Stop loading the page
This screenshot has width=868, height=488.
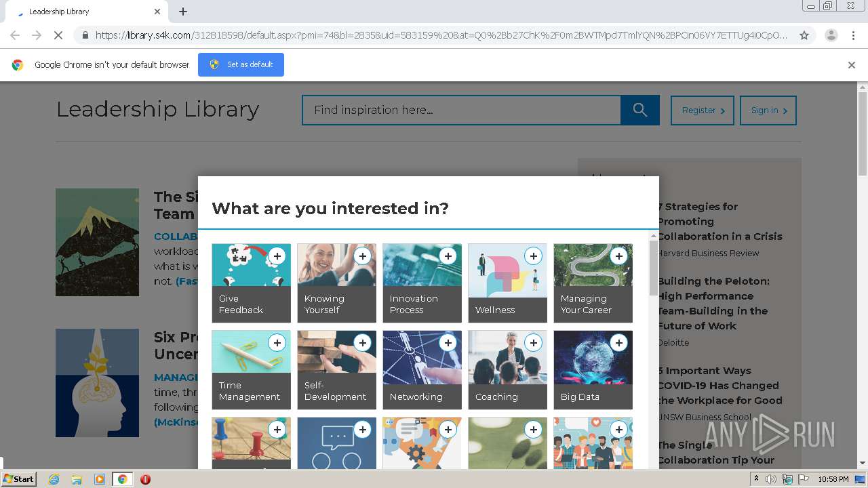click(x=58, y=35)
